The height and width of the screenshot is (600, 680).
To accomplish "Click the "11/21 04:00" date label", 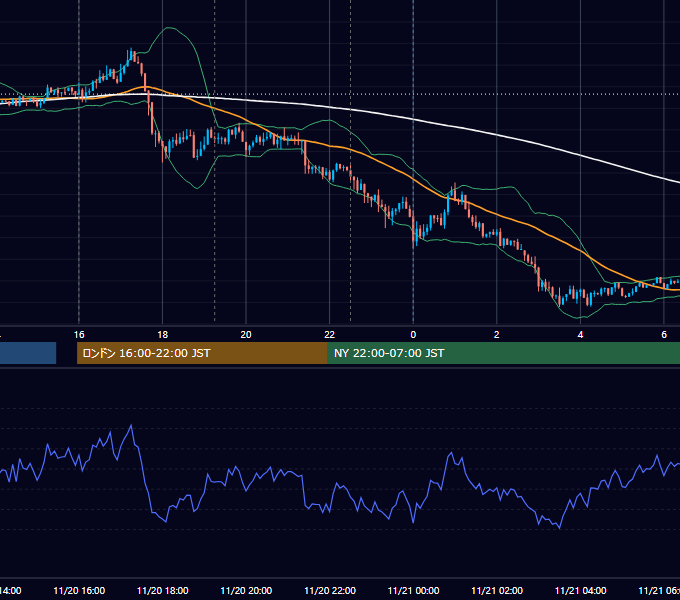I will coord(581,591).
